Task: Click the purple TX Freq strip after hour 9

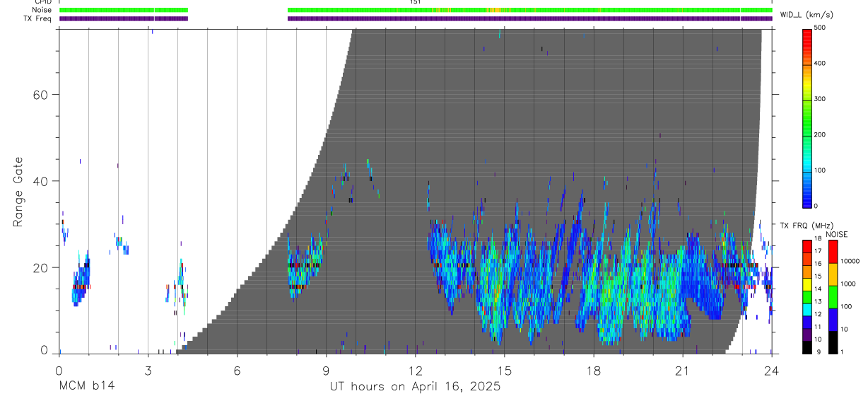Action: pos(530,18)
